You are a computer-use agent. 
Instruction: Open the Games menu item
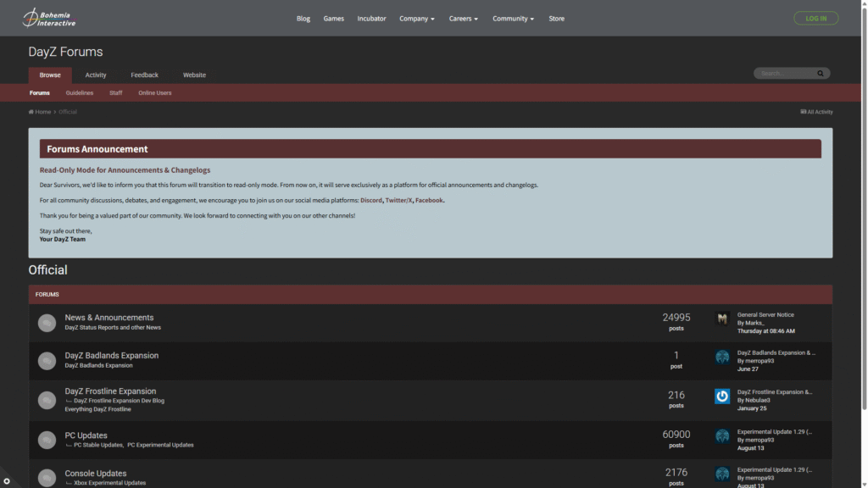pyautogui.click(x=334, y=19)
